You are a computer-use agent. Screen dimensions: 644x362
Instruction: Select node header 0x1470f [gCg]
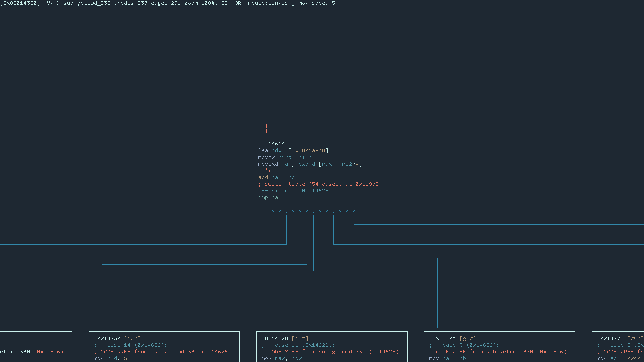pos(454,338)
